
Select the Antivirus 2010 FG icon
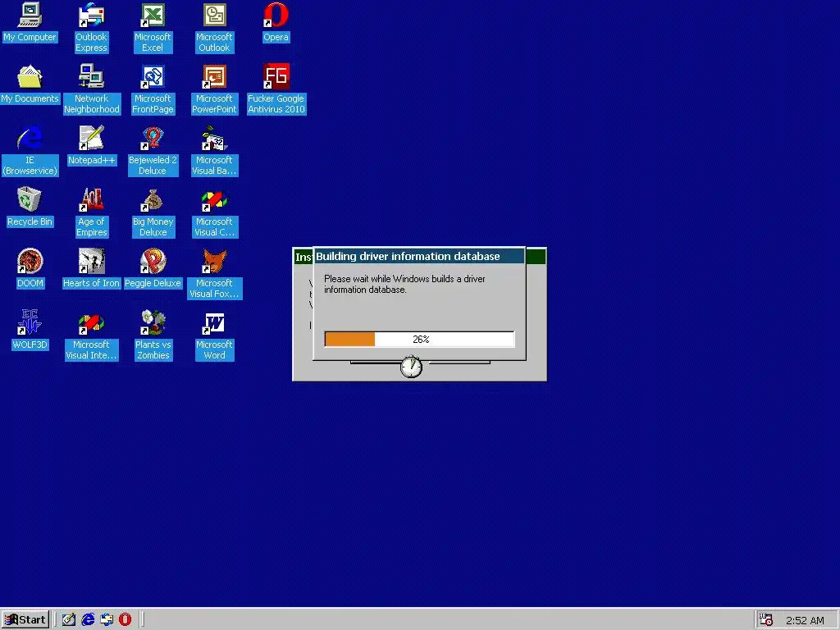(x=276, y=89)
